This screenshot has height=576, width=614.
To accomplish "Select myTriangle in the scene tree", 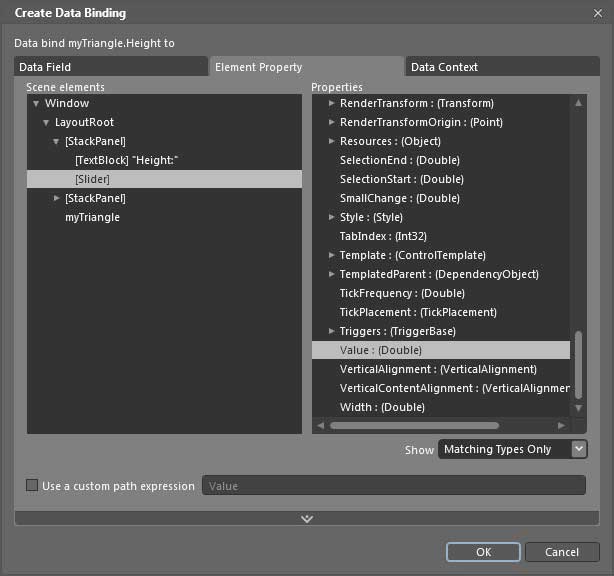I will pyautogui.click(x=92, y=217).
